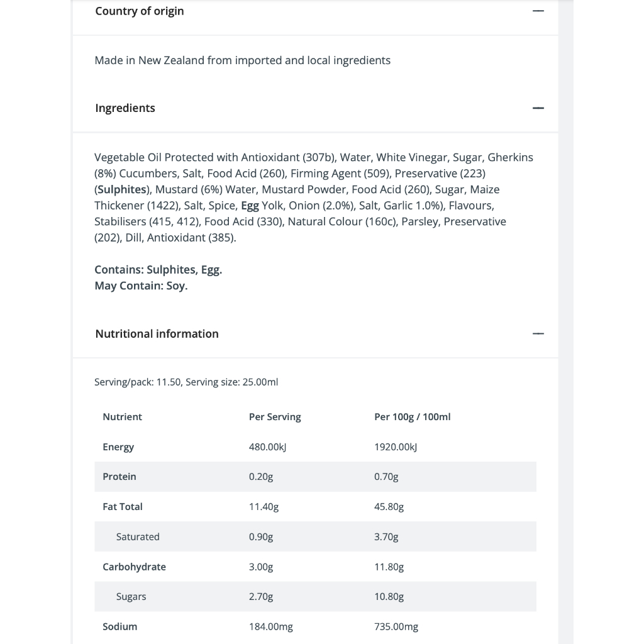Click the Nutritional information heading
This screenshot has width=644, height=644.
[x=157, y=334]
